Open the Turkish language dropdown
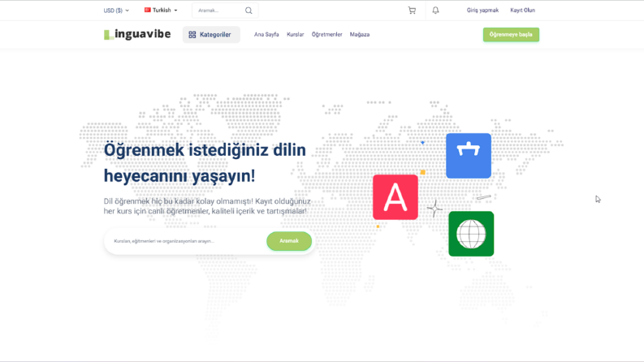Image resolution: width=644 pixels, height=362 pixels. [x=161, y=11]
